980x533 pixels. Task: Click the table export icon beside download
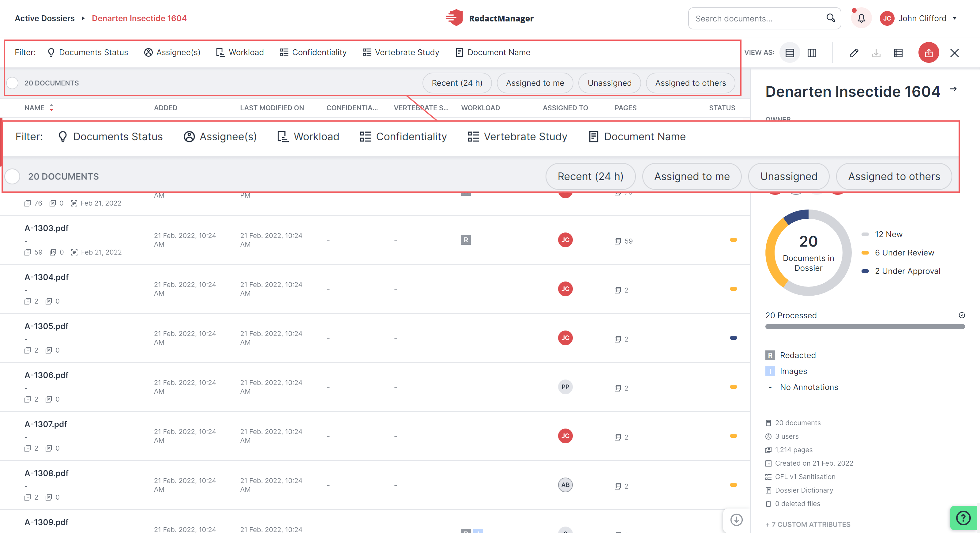click(x=898, y=53)
